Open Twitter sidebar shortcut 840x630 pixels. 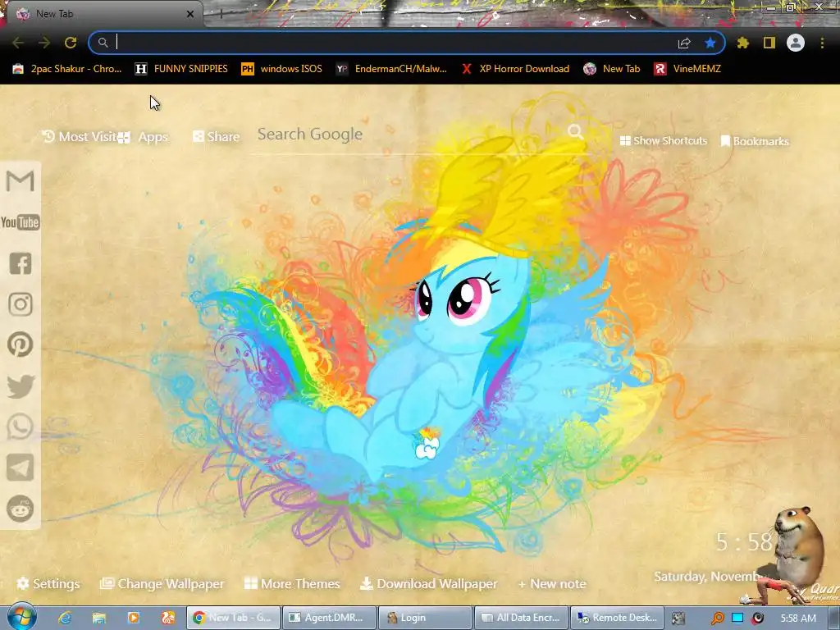pyautogui.click(x=21, y=386)
